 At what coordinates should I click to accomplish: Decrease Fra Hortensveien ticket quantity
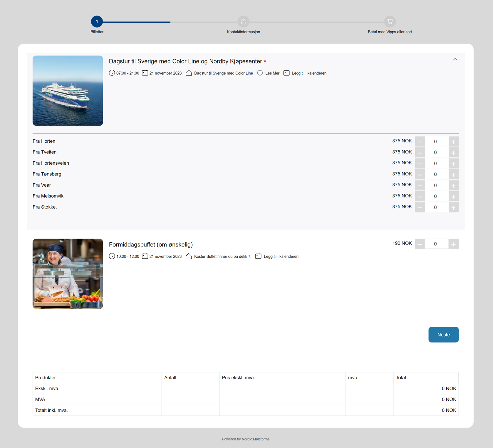[420, 164]
